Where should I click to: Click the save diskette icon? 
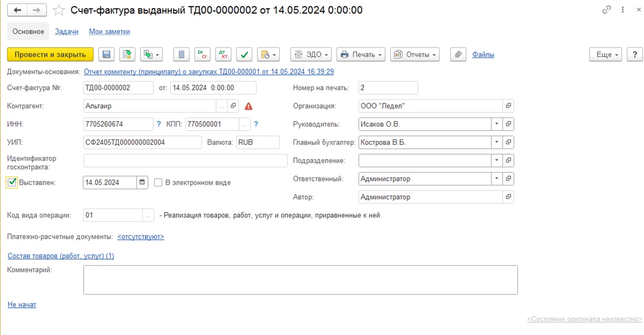[x=107, y=54]
